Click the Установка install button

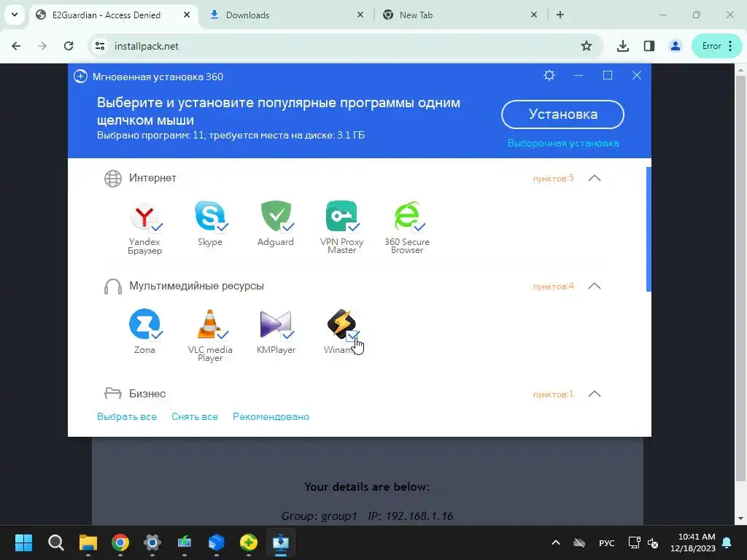tap(562, 114)
